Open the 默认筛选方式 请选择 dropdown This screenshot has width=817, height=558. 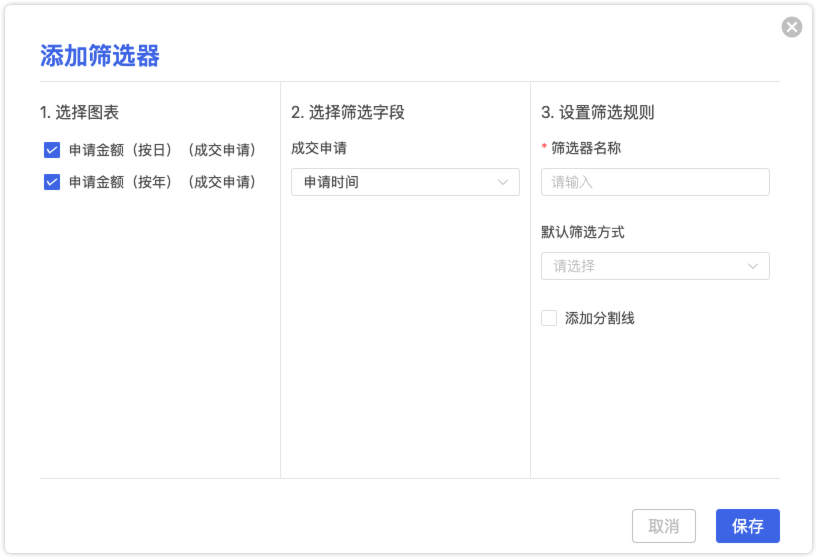click(645, 266)
